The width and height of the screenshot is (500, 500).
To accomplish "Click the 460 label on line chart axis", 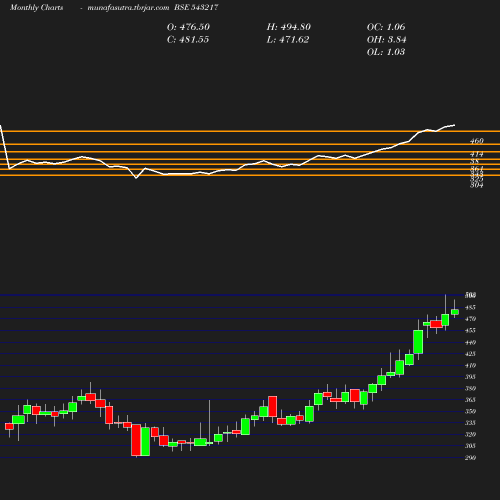I will (476, 141).
